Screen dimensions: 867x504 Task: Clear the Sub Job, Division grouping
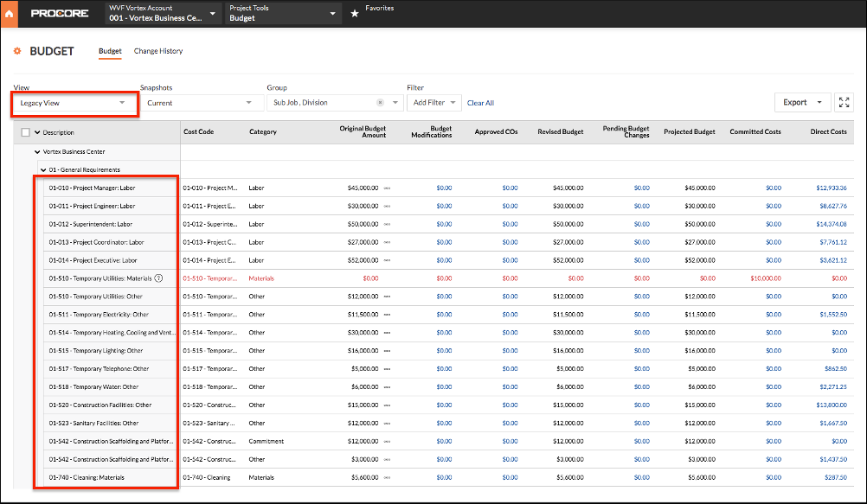click(381, 103)
